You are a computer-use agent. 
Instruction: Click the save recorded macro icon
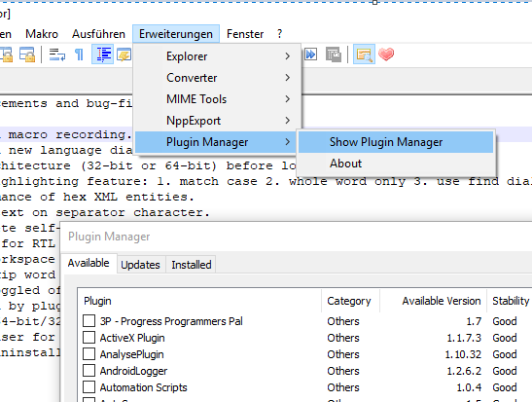(x=334, y=55)
